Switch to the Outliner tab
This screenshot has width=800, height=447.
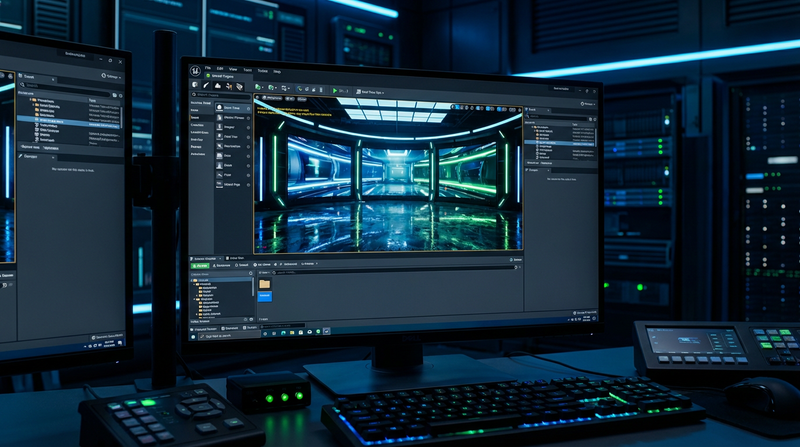pyautogui.click(x=537, y=110)
